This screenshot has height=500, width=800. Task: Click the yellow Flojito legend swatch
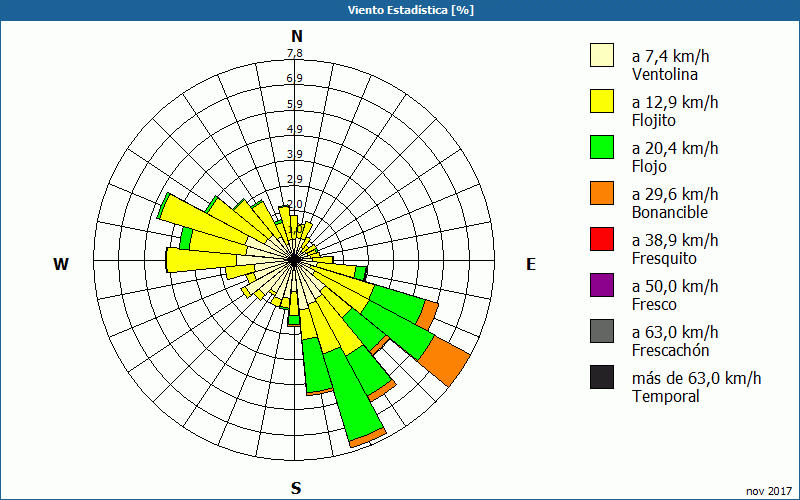602,101
